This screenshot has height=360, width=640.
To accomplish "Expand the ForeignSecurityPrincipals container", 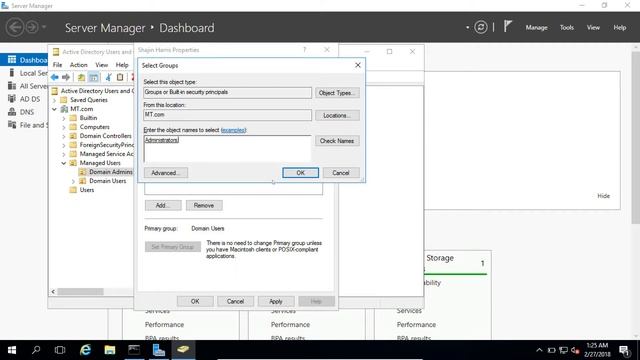I will (64, 145).
